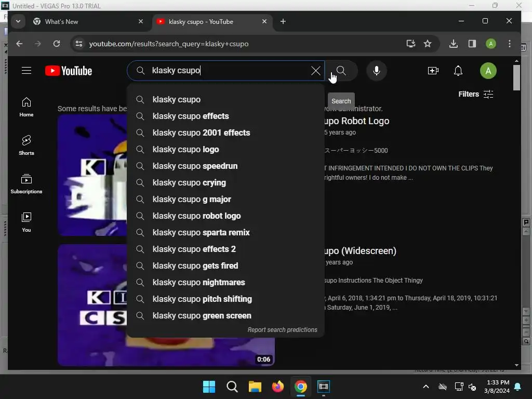
Task: Bookmark this page with the star
Action: tap(428, 44)
